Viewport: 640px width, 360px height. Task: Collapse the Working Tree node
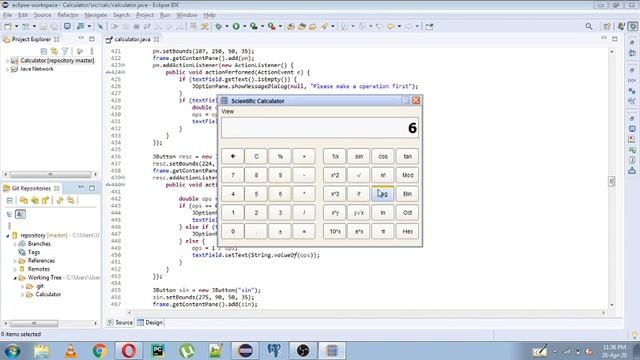(x=15, y=278)
